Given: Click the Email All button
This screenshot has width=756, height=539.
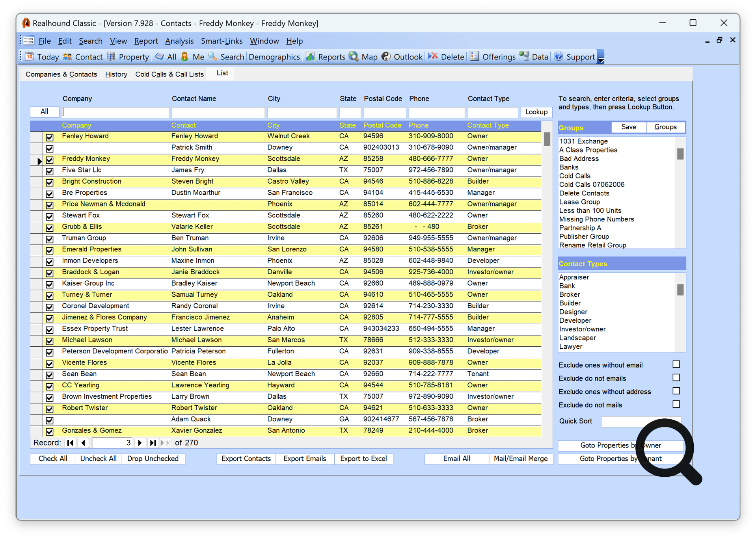Looking at the screenshot, I should click(456, 459).
